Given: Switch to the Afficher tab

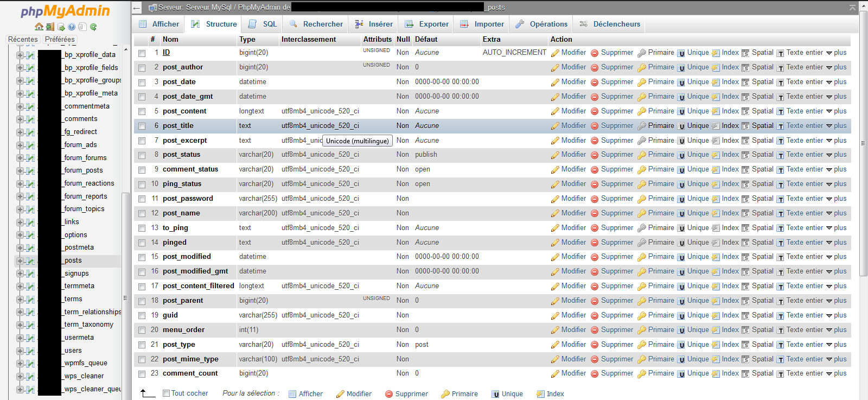Looking at the screenshot, I should click(159, 24).
